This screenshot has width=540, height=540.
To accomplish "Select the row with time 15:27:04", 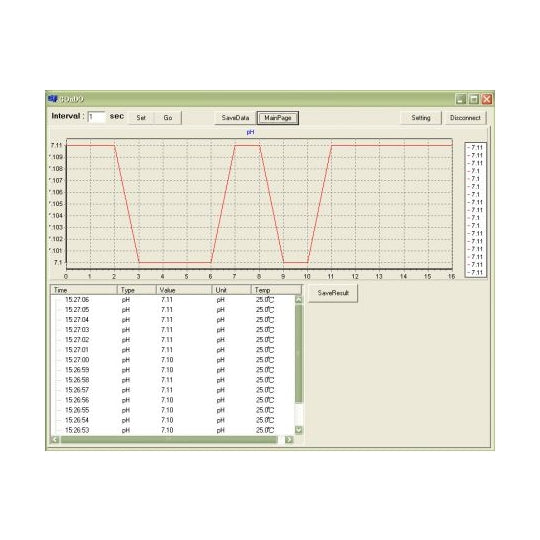I will (173, 320).
